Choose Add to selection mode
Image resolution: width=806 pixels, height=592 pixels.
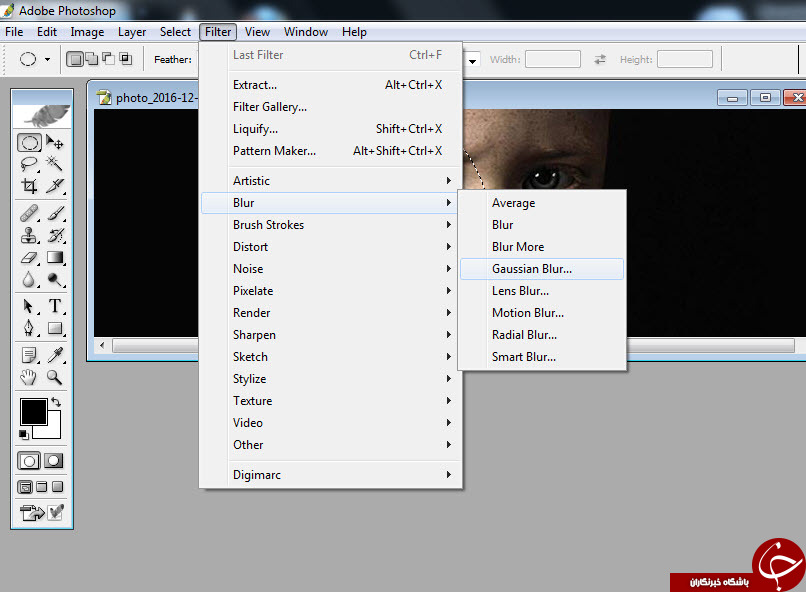coord(91,59)
